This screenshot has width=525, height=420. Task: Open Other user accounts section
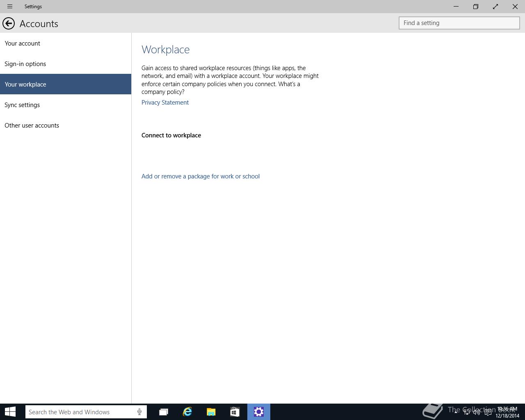(66, 125)
